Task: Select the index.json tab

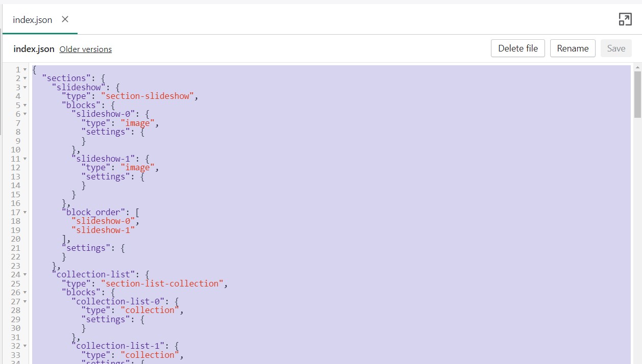Action: coord(33,20)
